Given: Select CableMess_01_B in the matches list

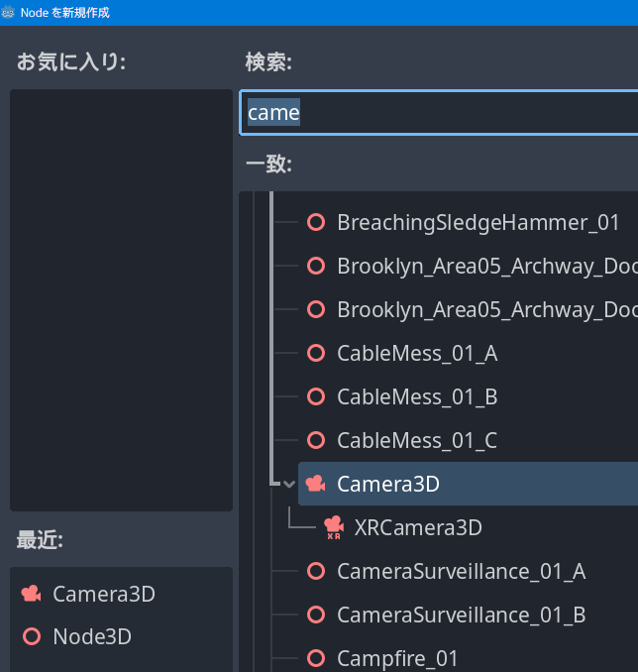Looking at the screenshot, I should coord(416,396).
